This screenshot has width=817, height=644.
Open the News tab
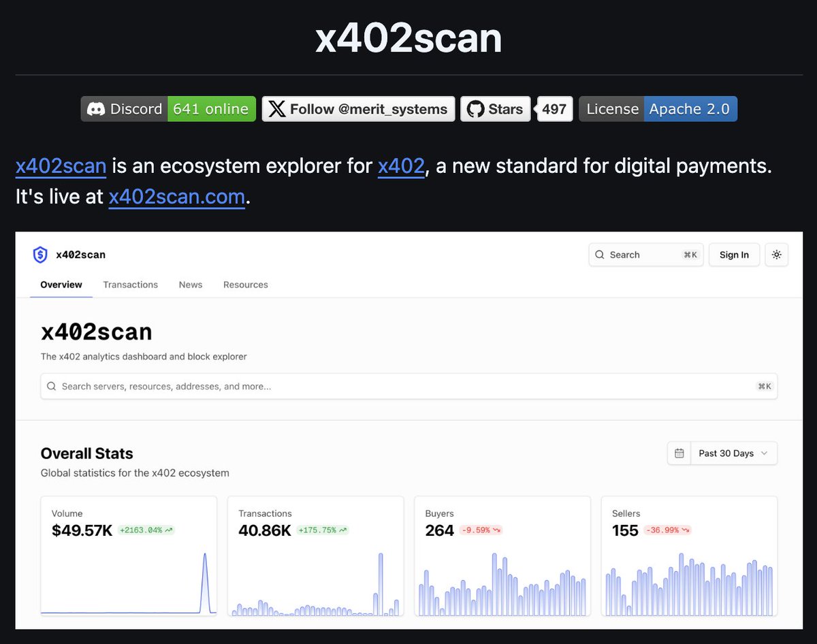coord(191,285)
